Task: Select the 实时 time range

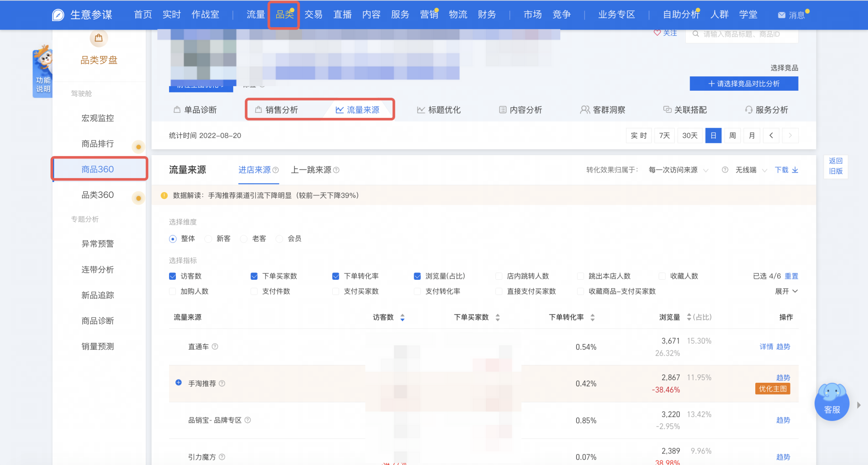Action: point(639,136)
